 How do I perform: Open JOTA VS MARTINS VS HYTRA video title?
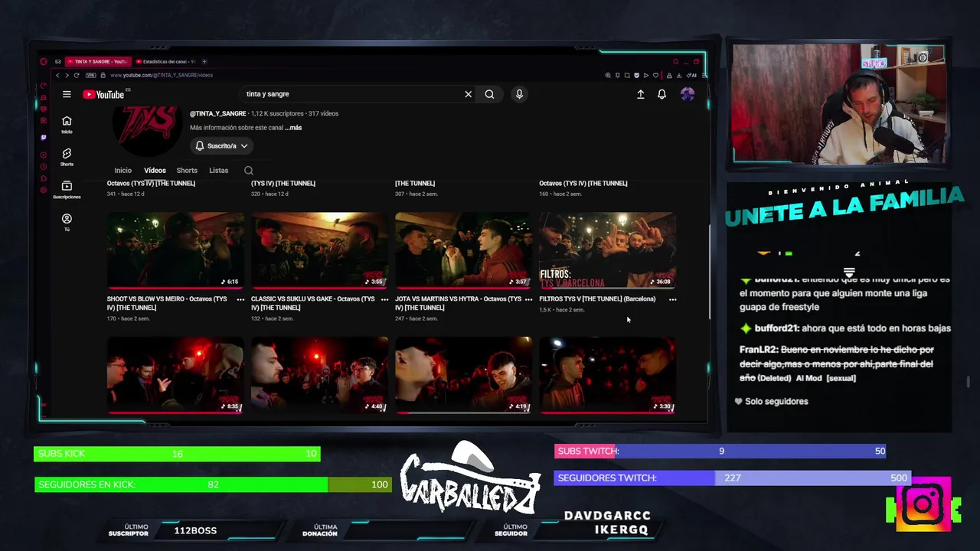tap(458, 303)
